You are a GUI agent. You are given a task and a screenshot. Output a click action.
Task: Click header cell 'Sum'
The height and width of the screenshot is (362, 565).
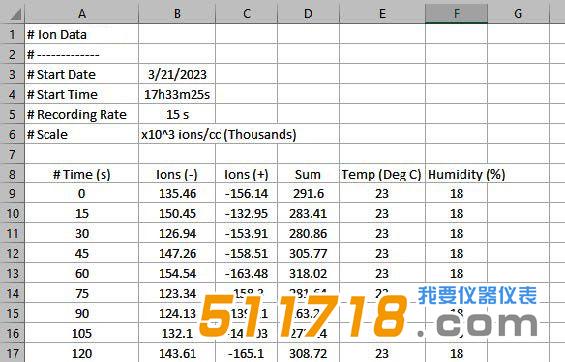(x=308, y=174)
